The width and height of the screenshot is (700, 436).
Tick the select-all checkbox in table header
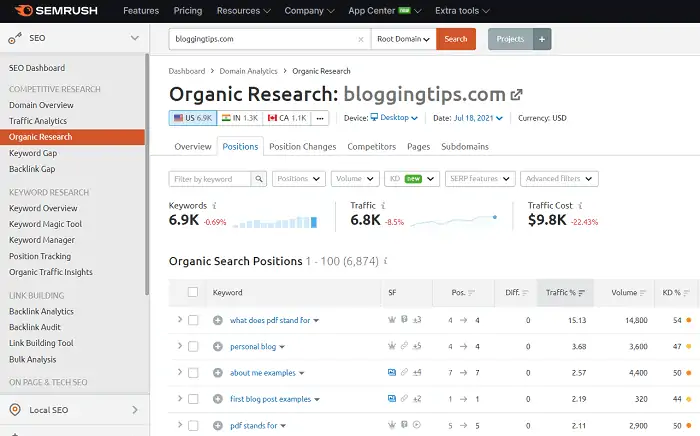click(193, 292)
